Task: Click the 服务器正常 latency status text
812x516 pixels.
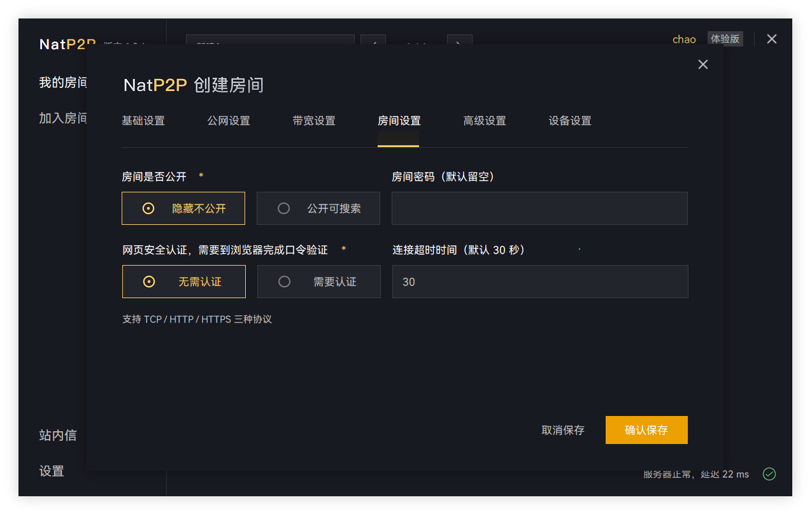Action: [696, 475]
